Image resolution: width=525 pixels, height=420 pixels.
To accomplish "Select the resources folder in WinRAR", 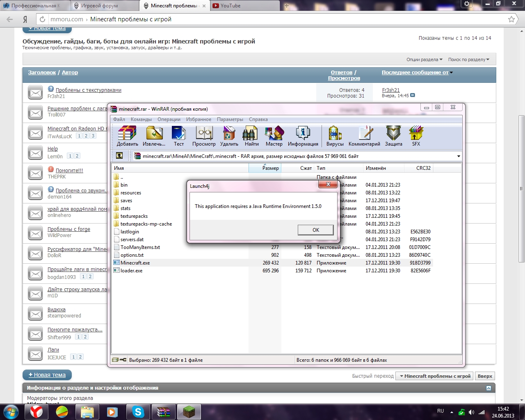I will 130,193.
